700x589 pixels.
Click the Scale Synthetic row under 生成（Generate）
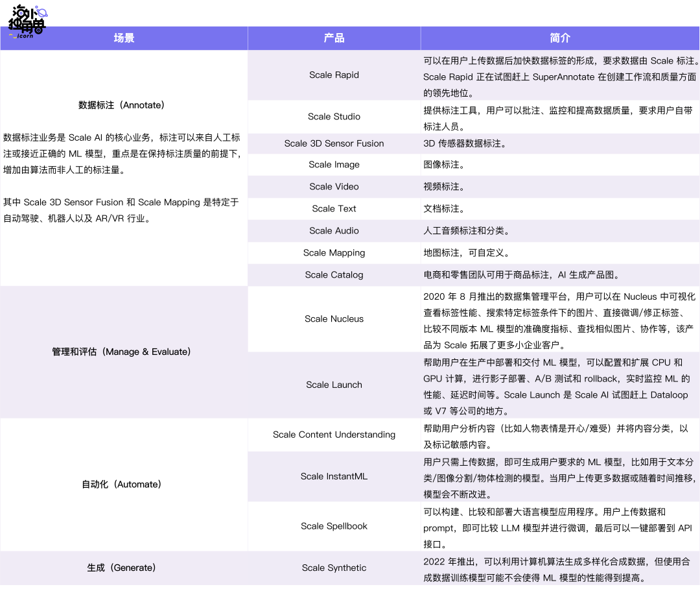(334, 568)
